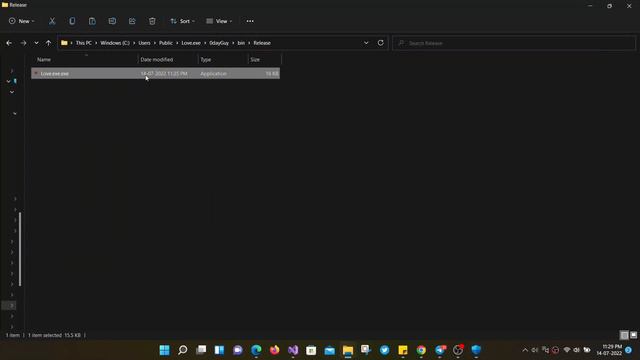This screenshot has width=640, height=360.
Task: Expand address bar history dropdown
Action: click(x=366, y=43)
